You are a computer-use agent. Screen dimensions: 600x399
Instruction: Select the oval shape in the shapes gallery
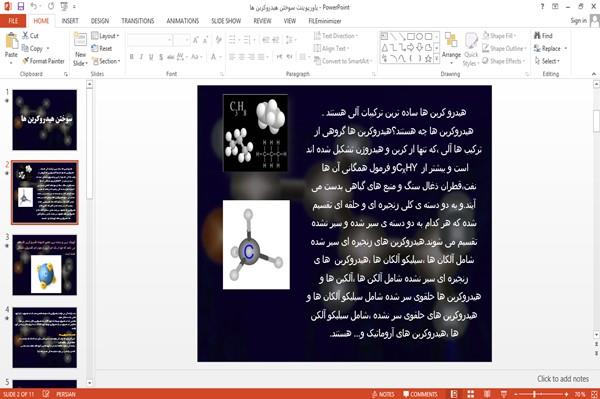coord(419,36)
